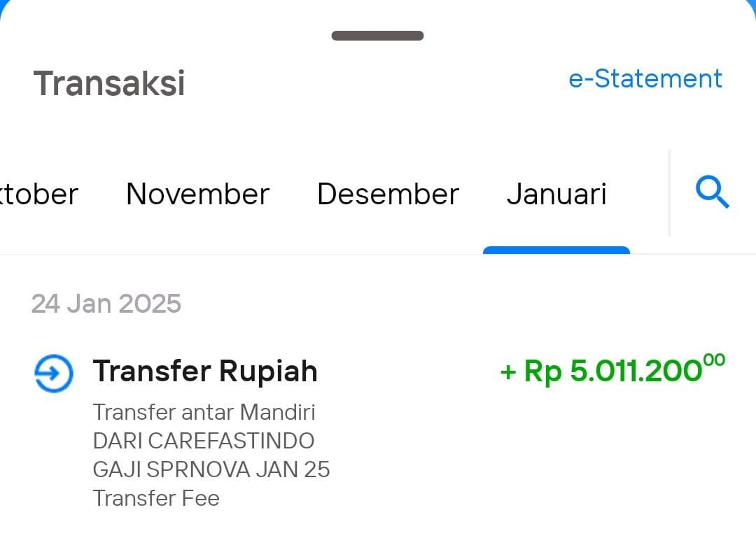Tap the 24 Jan 2025 date header
Viewport: 756px width, 559px height.
106,304
